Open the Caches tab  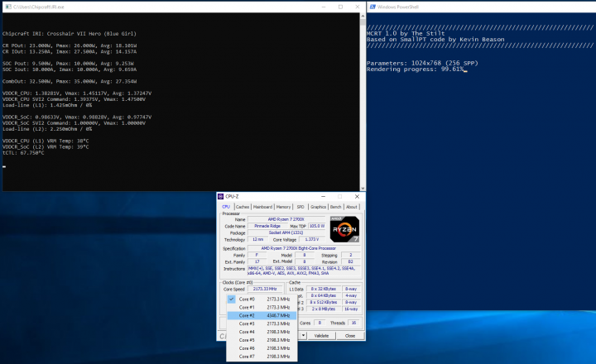[242, 207]
